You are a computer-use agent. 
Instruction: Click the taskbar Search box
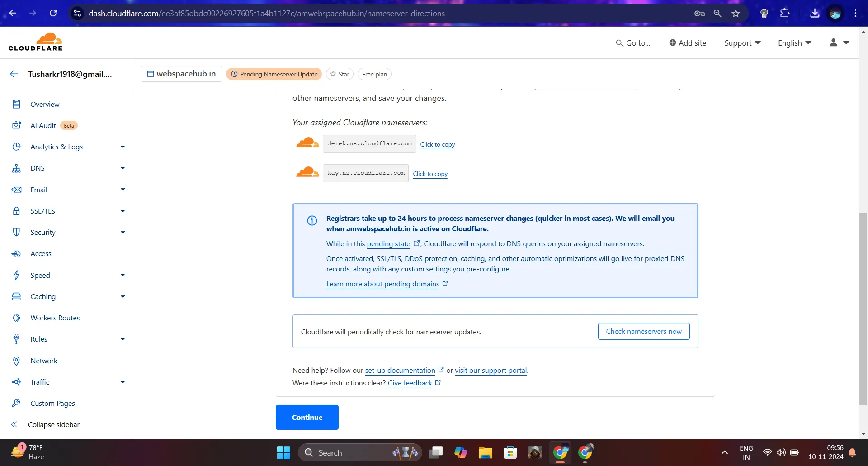coord(360,452)
